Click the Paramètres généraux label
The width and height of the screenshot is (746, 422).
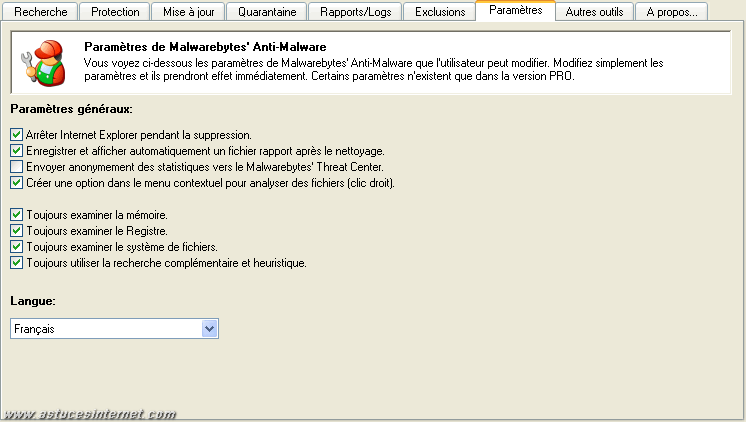71,109
